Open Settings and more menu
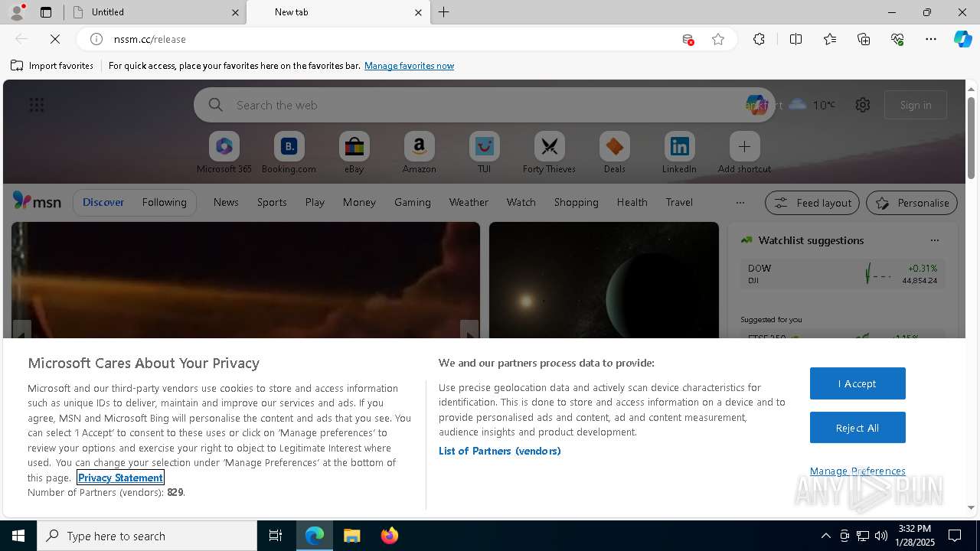This screenshot has height=551, width=980. [x=931, y=39]
